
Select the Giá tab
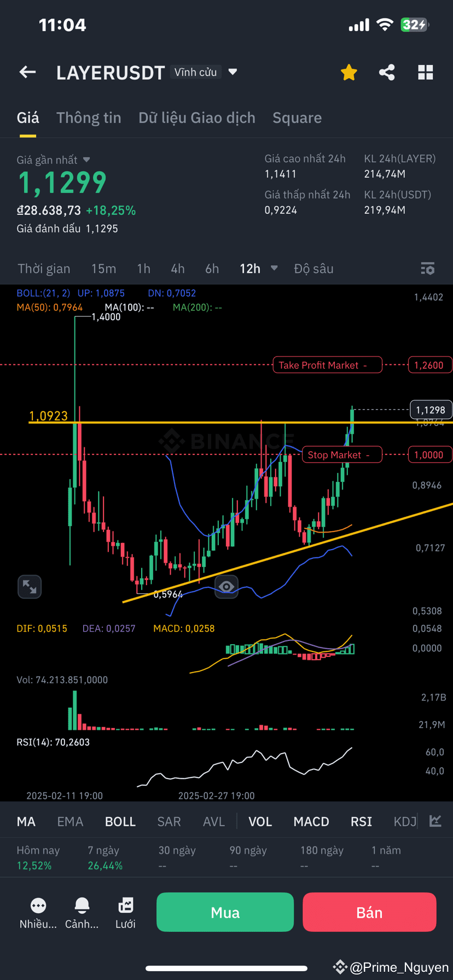(28, 118)
